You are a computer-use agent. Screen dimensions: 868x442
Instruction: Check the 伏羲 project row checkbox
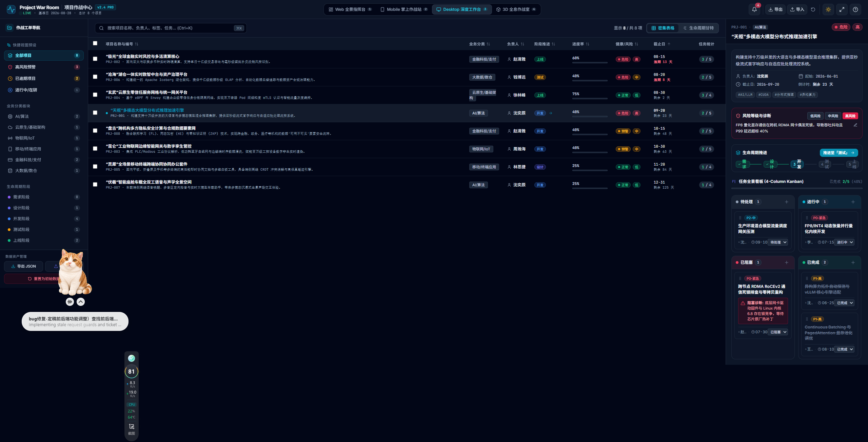tap(95, 185)
